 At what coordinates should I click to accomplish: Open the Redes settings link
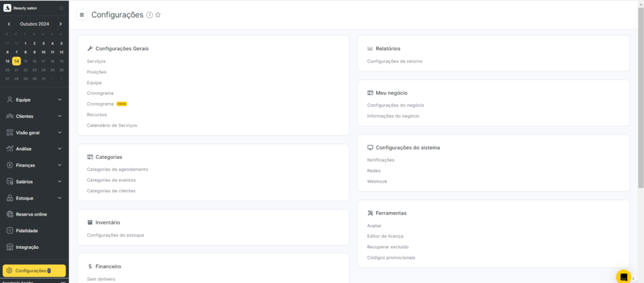click(374, 170)
